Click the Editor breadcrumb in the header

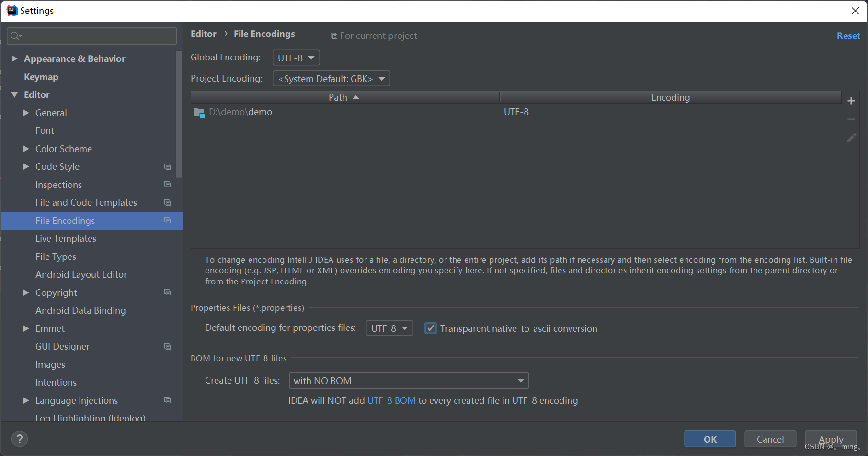204,34
